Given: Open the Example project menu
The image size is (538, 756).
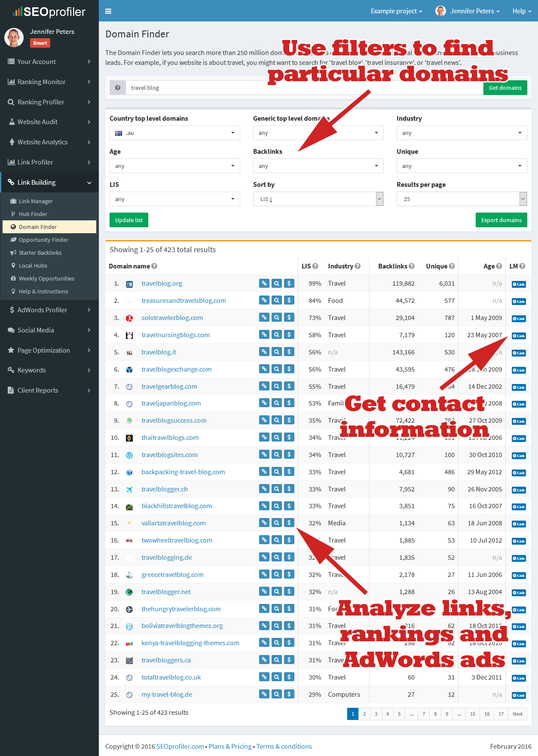Looking at the screenshot, I should [x=396, y=11].
